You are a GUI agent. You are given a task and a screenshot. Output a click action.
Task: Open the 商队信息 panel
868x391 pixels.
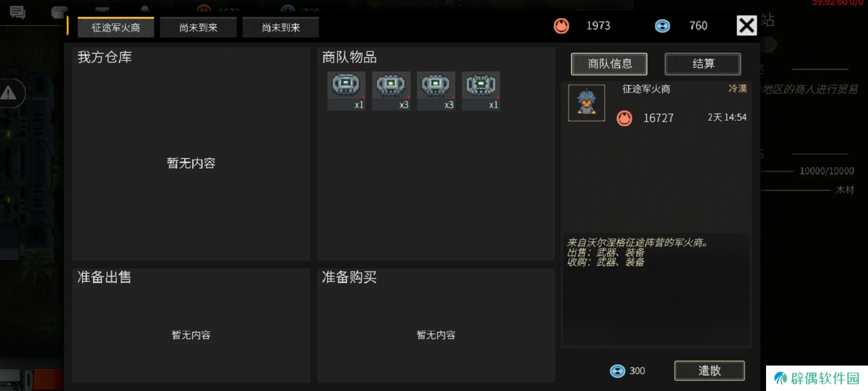pos(609,64)
